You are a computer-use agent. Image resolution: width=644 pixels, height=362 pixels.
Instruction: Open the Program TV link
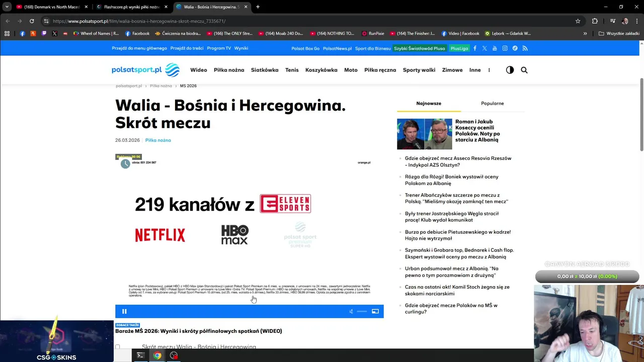219,48
